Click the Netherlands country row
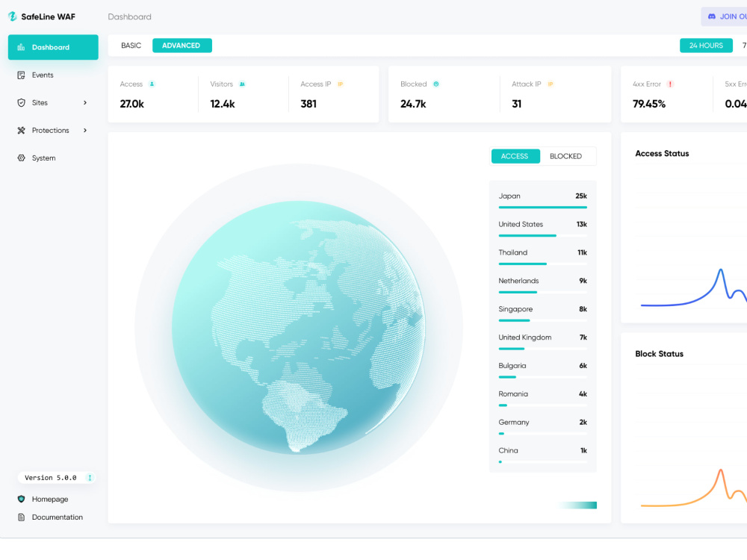 click(x=542, y=286)
